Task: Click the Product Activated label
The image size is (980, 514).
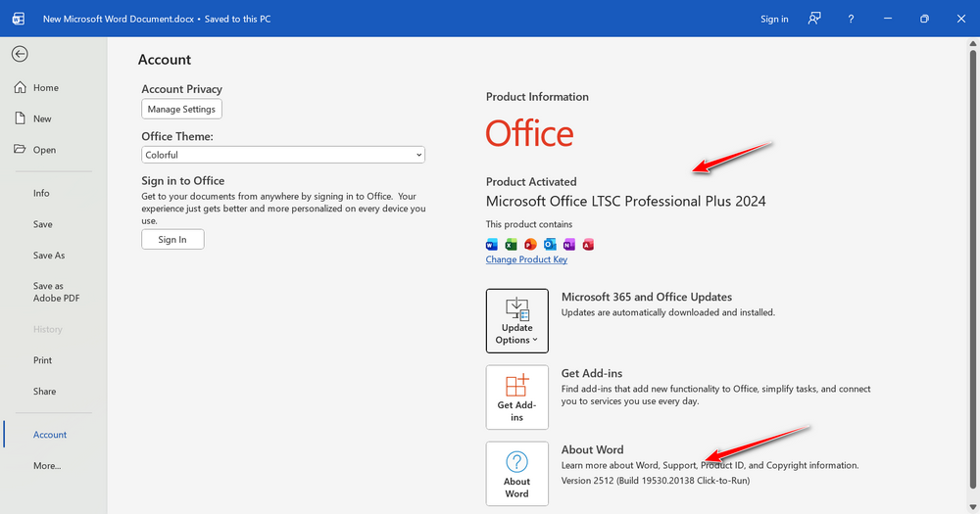Action: click(531, 182)
